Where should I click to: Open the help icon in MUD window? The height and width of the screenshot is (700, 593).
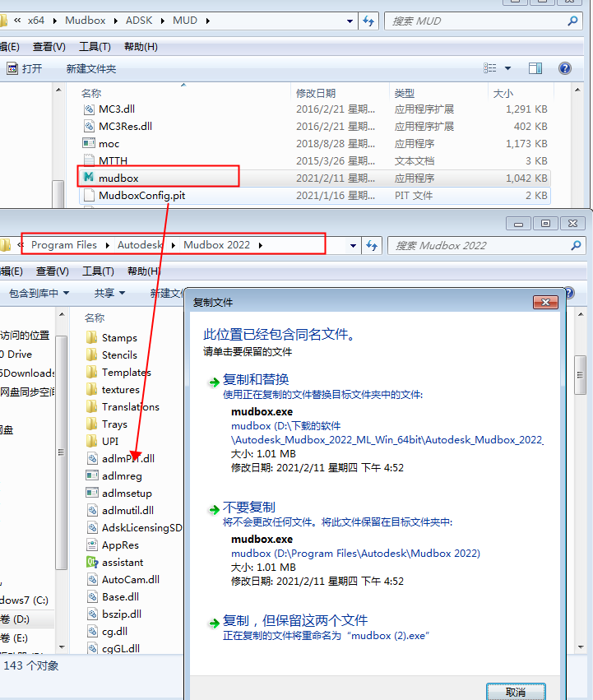pos(564,68)
